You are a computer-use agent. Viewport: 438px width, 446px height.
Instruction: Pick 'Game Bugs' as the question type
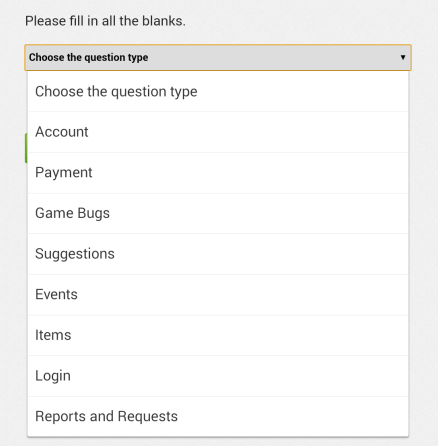(x=218, y=214)
